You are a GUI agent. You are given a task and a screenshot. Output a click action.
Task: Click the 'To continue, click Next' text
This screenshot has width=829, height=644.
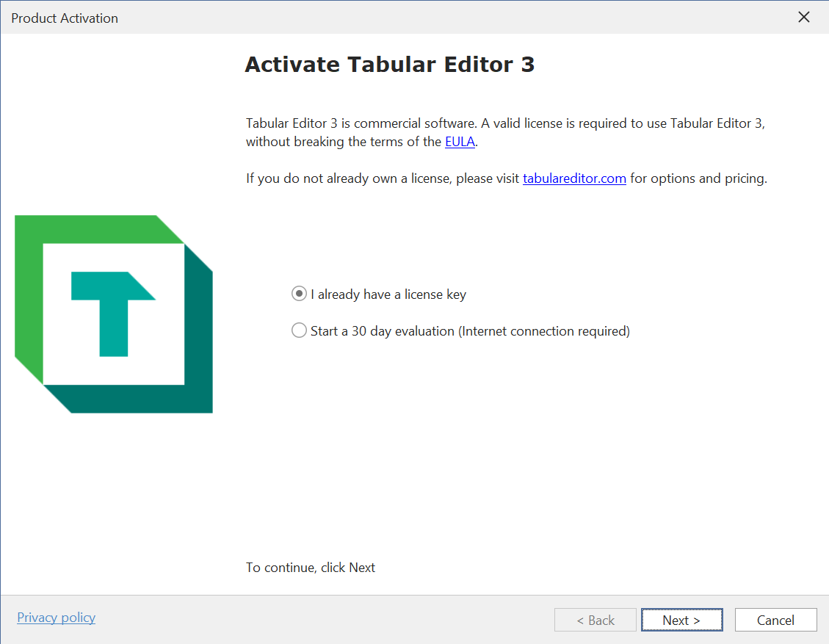[x=311, y=567]
